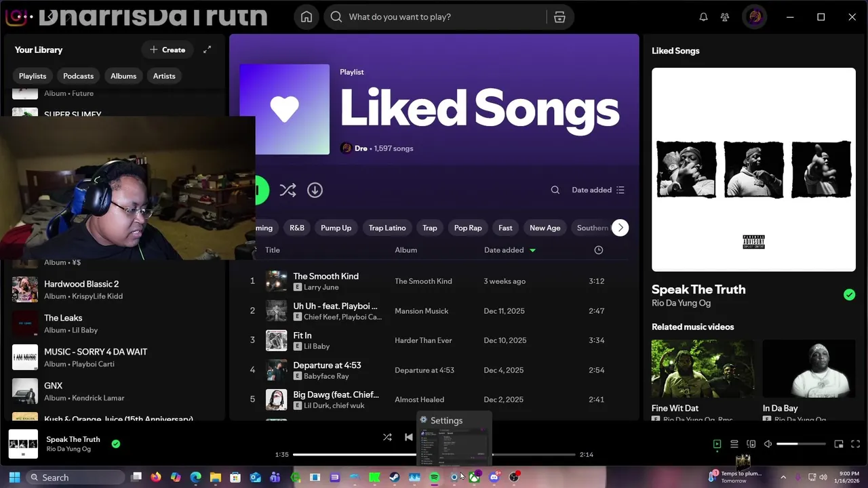Viewport: 868px width, 488px height.
Task: Select the New Age filter chip
Action: click(545, 228)
